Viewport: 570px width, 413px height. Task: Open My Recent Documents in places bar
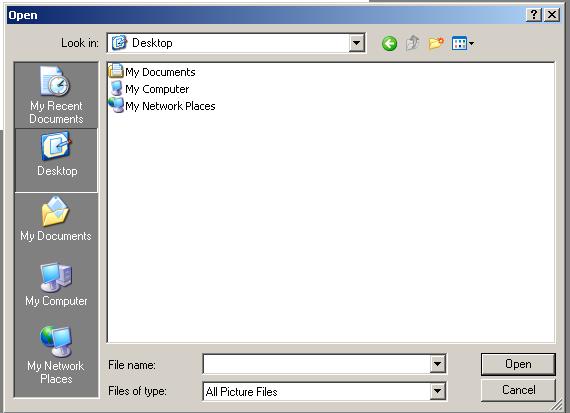pyautogui.click(x=56, y=95)
